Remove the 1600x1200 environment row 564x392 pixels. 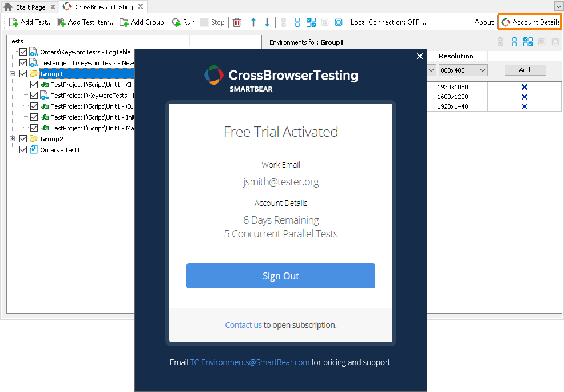tap(525, 97)
